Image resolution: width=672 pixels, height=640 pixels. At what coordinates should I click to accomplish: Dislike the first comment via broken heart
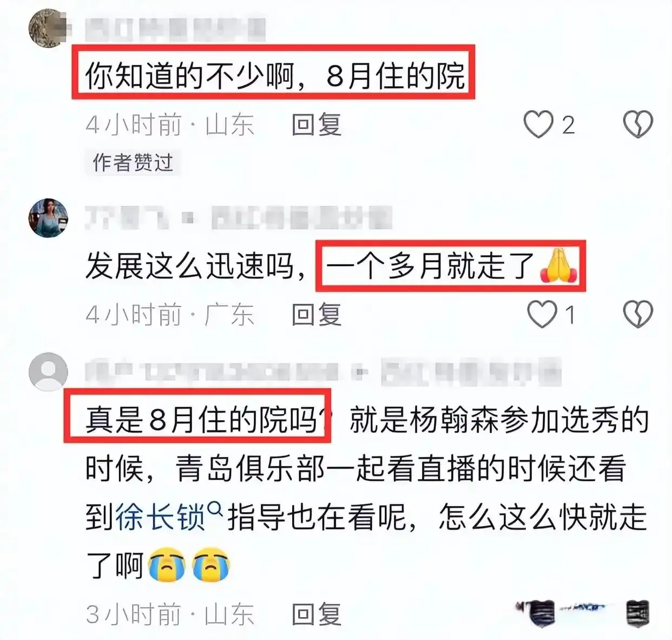[x=638, y=125]
